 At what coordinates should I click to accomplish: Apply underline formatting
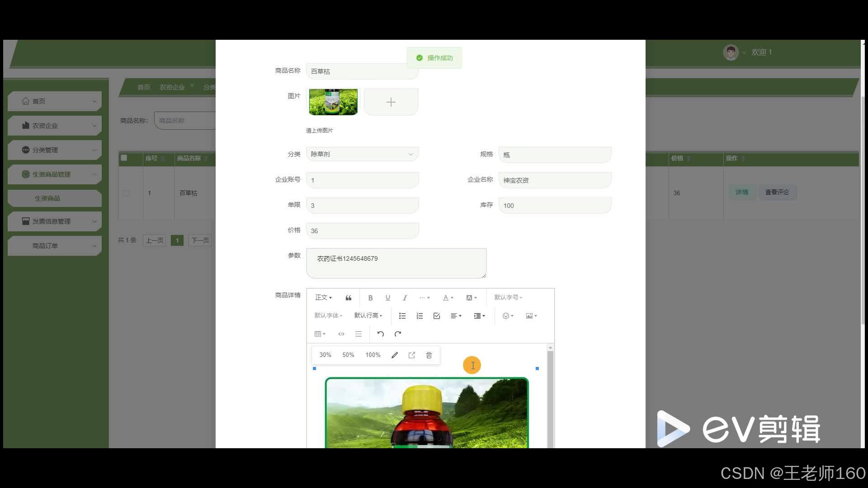[387, 298]
